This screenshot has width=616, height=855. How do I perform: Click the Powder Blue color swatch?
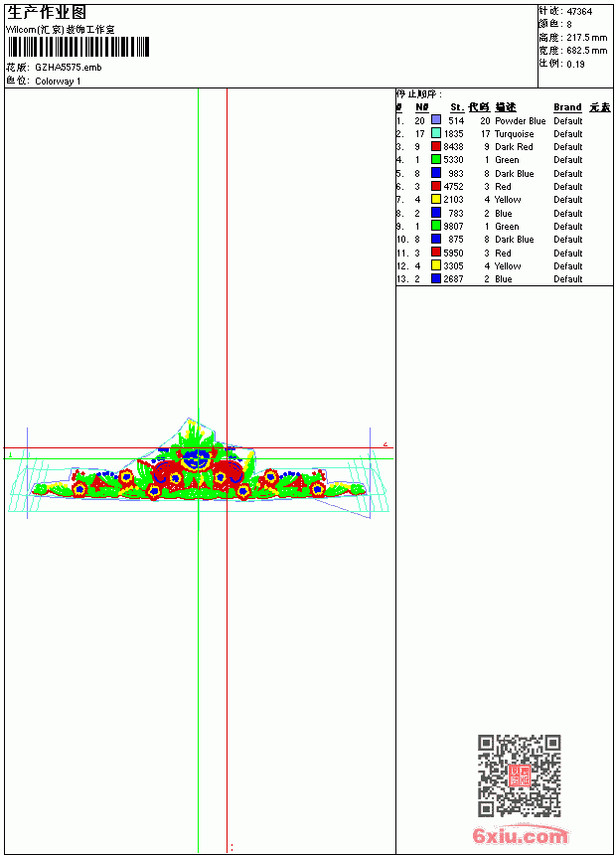point(436,120)
